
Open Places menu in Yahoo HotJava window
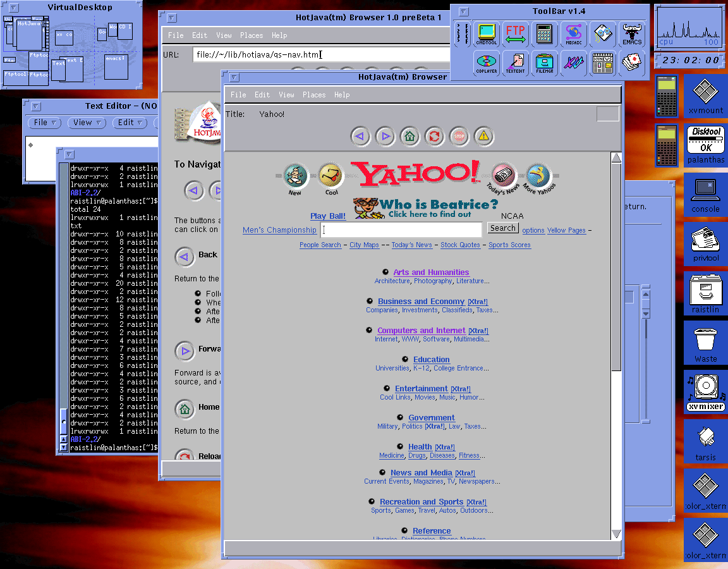314,95
